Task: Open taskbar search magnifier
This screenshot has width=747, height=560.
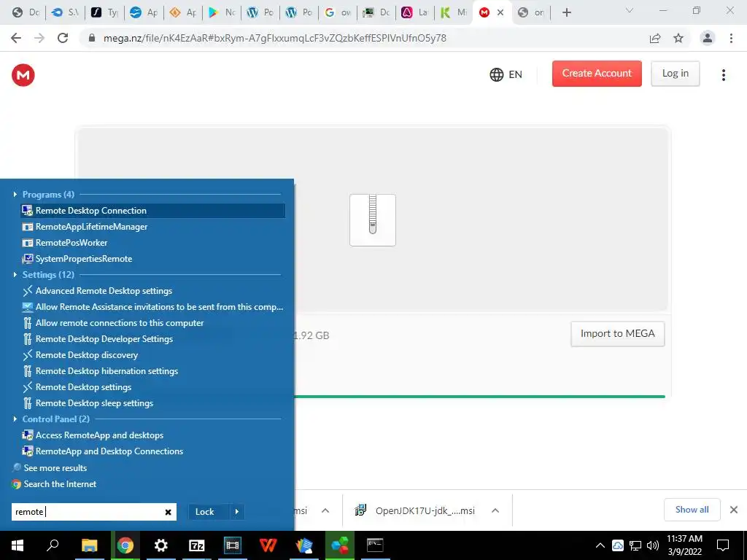Action: pyautogui.click(x=53, y=545)
